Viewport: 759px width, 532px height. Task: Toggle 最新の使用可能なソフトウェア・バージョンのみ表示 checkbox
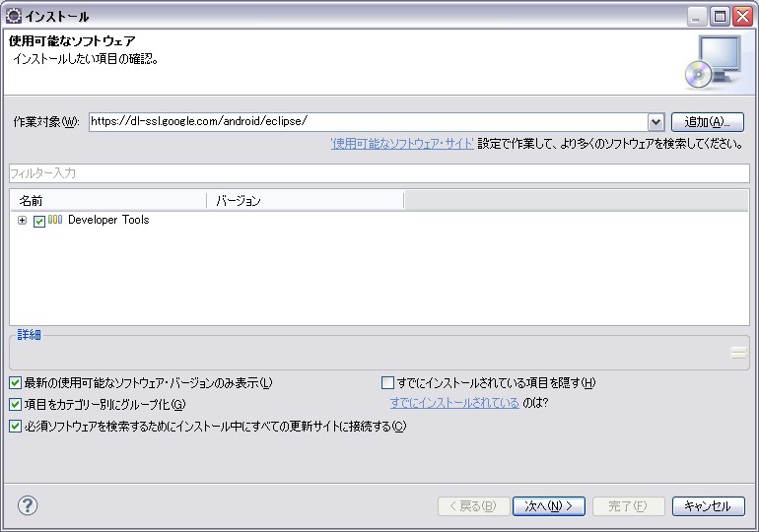(15, 383)
